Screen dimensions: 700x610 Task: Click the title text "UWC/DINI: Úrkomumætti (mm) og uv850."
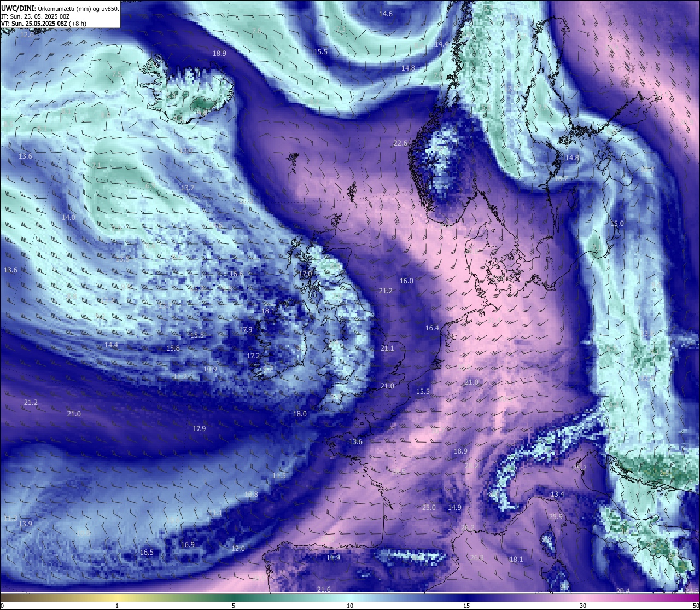[x=60, y=9]
